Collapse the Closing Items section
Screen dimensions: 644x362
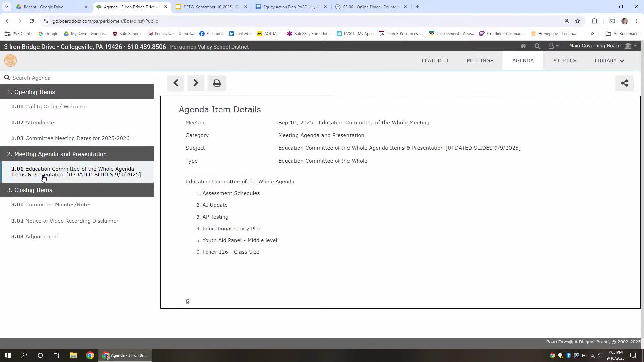point(77,190)
